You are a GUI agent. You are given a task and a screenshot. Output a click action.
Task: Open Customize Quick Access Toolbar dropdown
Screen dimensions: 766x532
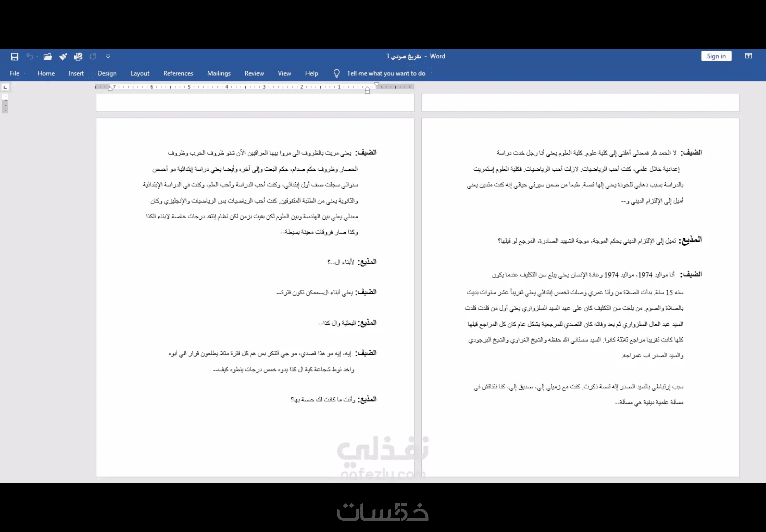pyautogui.click(x=108, y=57)
